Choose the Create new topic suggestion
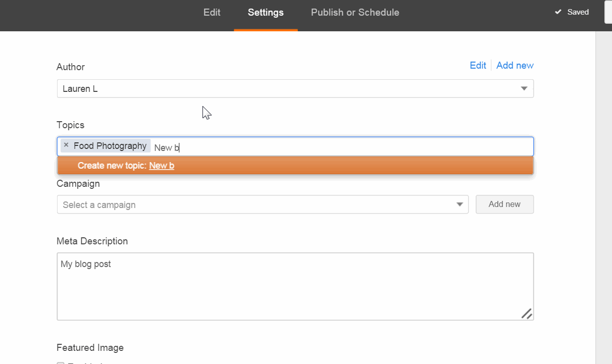Image resolution: width=612 pixels, height=364 pixels. [x=295, y=166]
